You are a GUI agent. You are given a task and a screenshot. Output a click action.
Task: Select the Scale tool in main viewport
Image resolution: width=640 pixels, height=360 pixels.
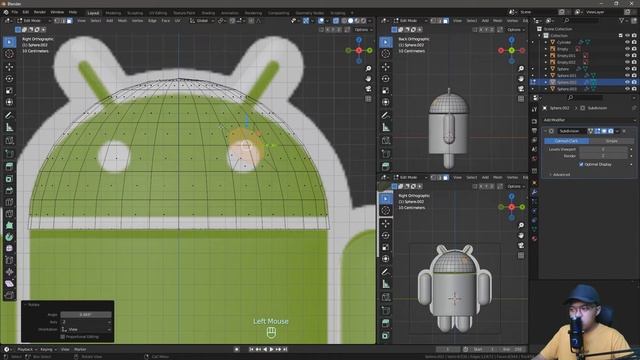pos(9,90)
